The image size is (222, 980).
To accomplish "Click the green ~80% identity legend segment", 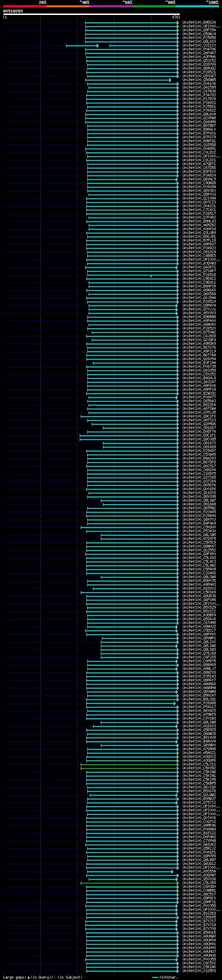I will [x=154, y=6].
